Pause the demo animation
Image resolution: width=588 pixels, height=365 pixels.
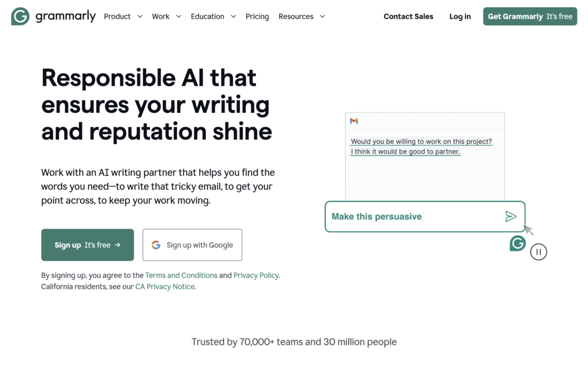pos(538,252)
